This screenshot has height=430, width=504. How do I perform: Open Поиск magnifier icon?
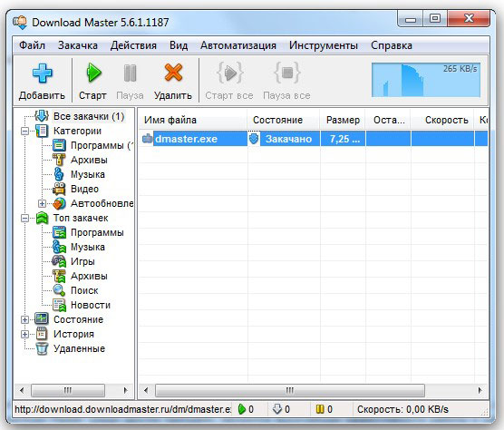click(59, 290)
